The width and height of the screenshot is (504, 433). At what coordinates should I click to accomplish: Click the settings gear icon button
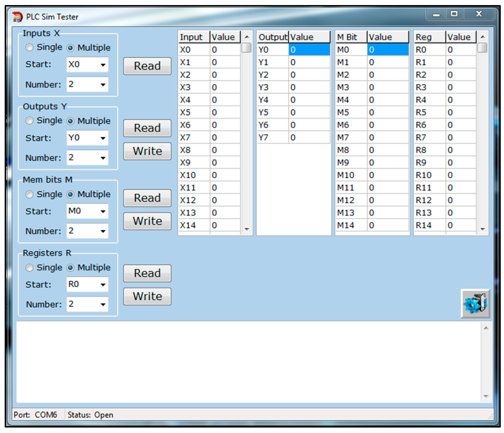475,303
